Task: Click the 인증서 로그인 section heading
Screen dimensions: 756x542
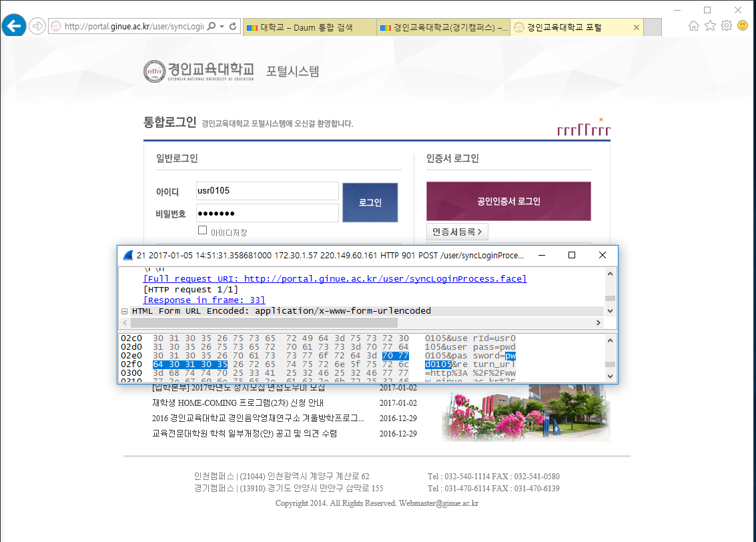Action: click(x=452, y=158)
